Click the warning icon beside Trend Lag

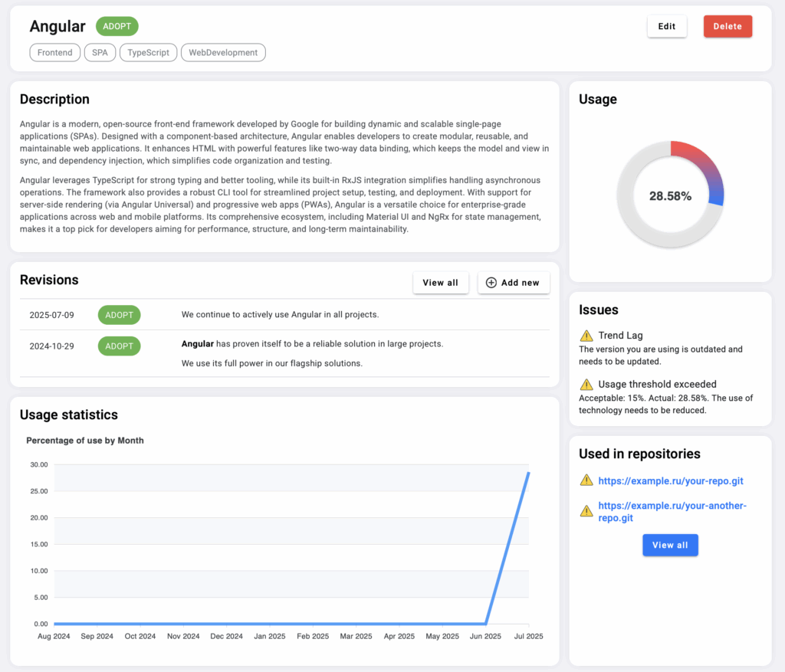pos(586,336)
